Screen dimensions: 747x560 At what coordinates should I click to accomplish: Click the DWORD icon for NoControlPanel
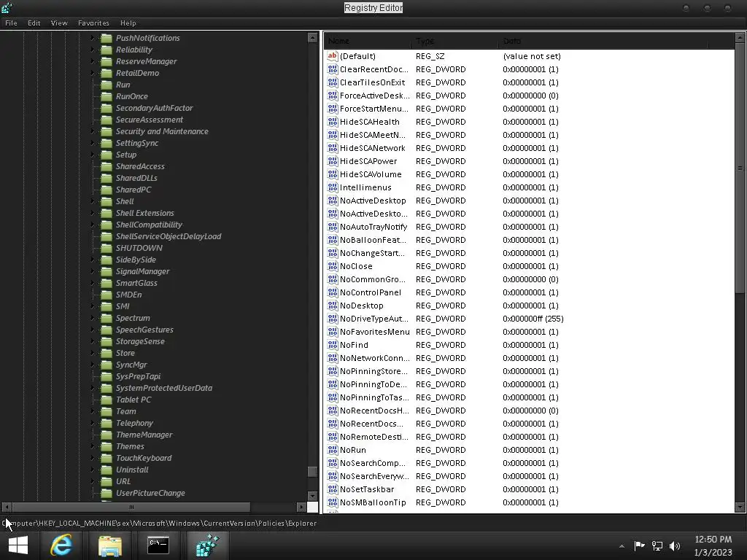333,292
